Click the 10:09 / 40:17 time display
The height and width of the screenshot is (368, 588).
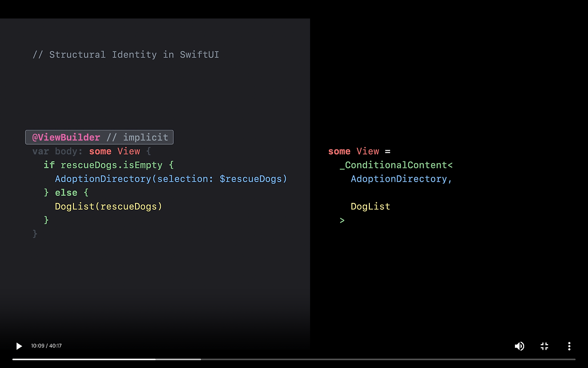click(46, 346)
